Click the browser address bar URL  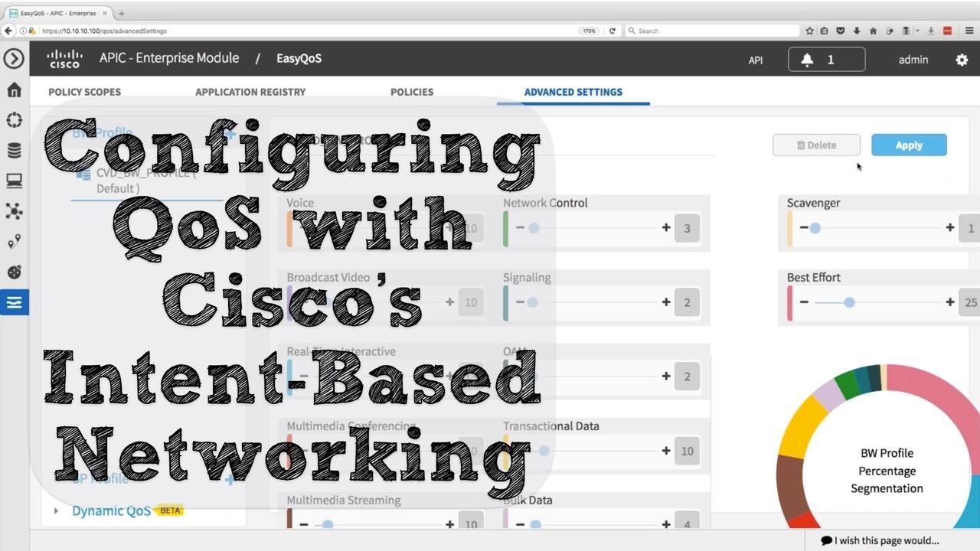coord(104,31)
